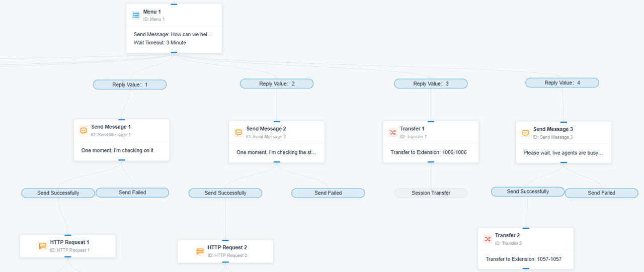644x272 pixels.
Task: Click the Transfer 2 shuffle icon
Action: point(488,239)
